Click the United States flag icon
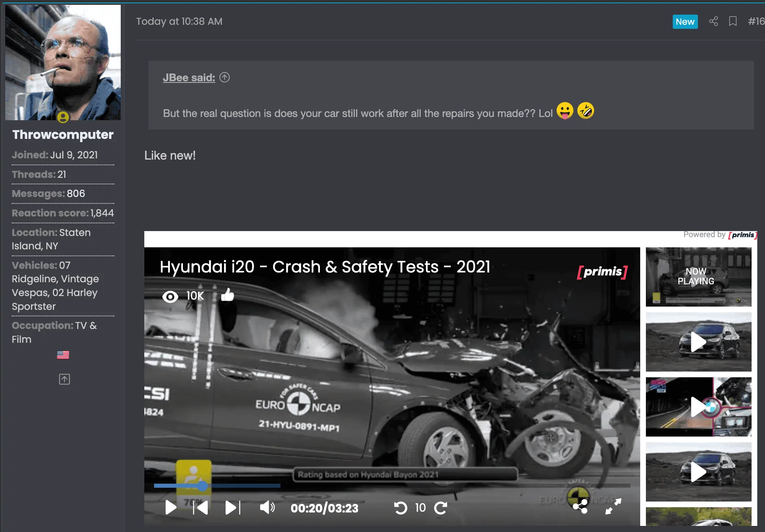This screenshot has height=532, width=765. tap(63, 355)
